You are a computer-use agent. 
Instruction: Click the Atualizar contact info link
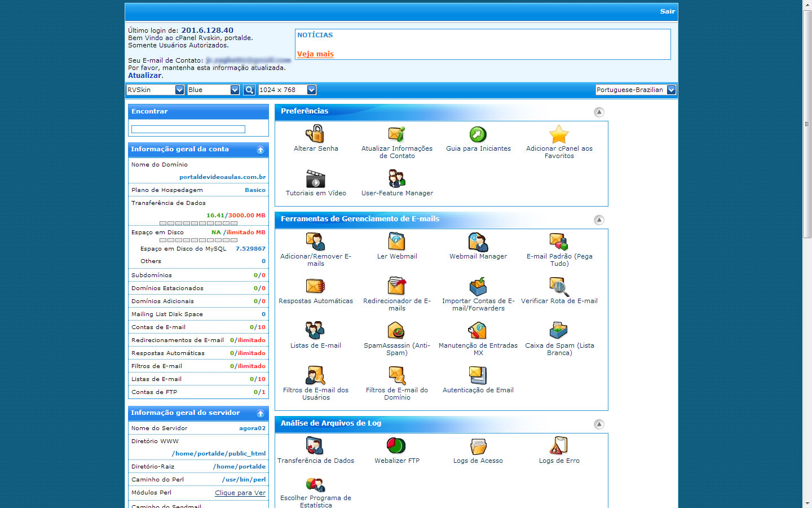pyautogui.click(x=144, y=75)
